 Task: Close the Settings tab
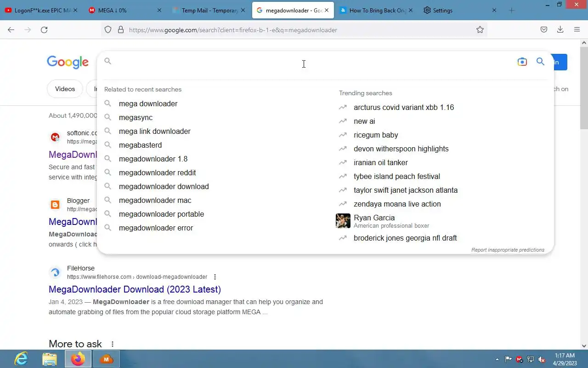(x=494, y=10)
